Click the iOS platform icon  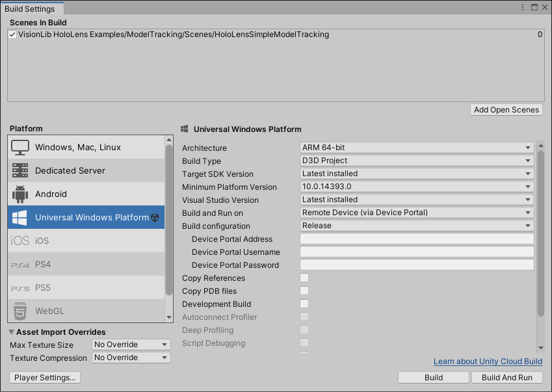click(x=20, y=241)
